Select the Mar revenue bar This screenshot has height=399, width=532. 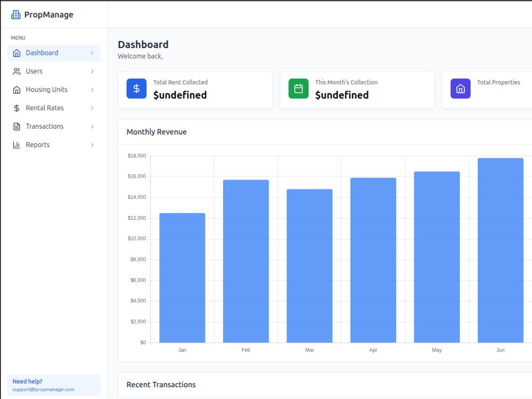(310, 266)
